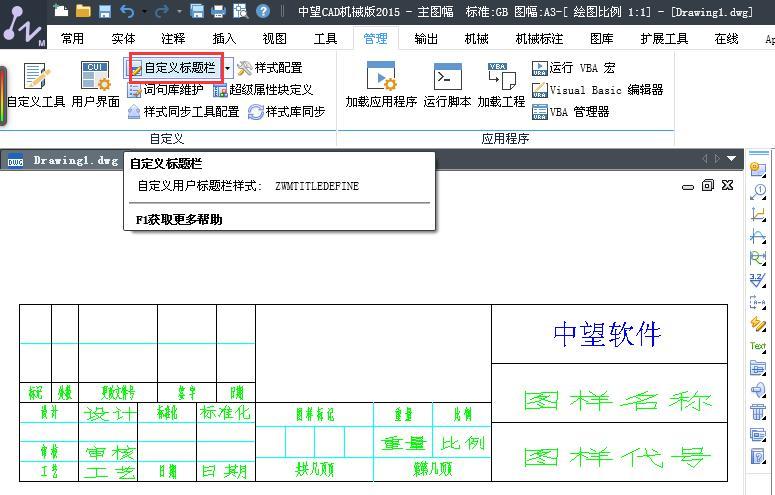The image size is (775, 495).
Task: Click 词句库维护 in the ribbon
Action: click(166, 90)
